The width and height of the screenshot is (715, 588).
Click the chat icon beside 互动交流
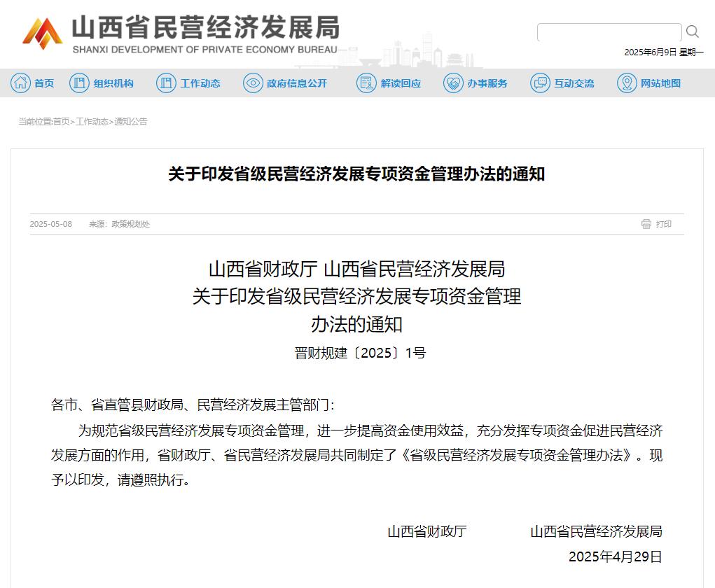pyautogui.click(x=541, y=83)
